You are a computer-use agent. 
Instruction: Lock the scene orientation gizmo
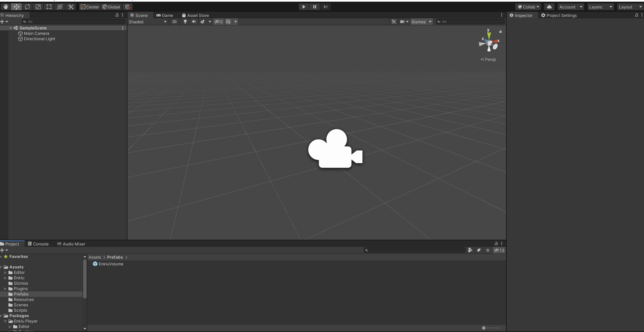[x=500, y=31]
